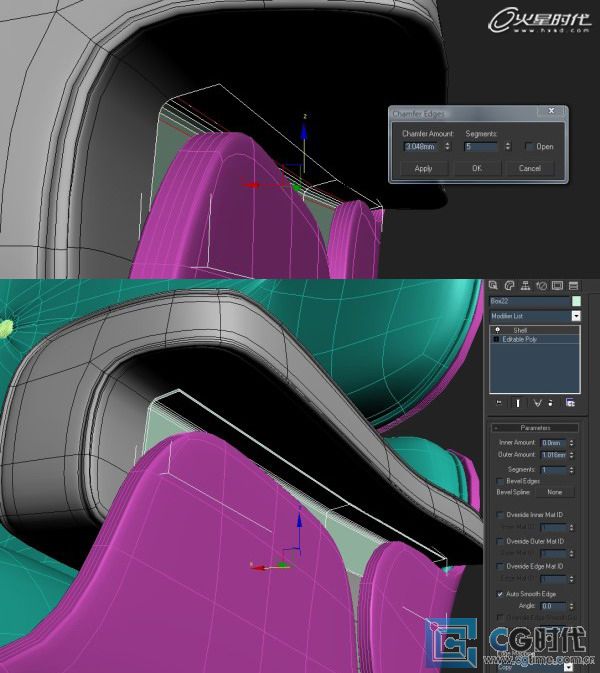Screen dimensions: 600x673
Task: Open the Utilities panel tab
Action: pyautogui.click(x=573, y=285)
